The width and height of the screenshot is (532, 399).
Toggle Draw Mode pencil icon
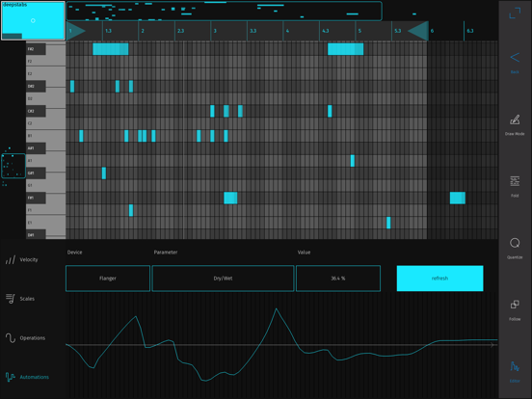(515, 120)
